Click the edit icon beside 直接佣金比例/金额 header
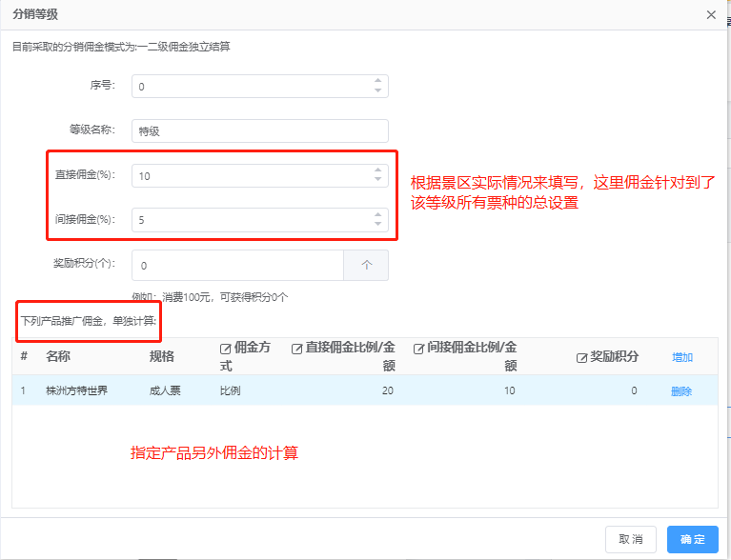 tap(297, 350)
